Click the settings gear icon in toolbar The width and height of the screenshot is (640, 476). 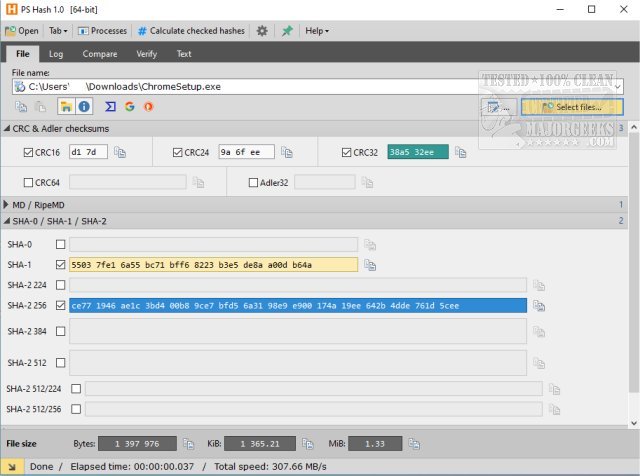pyautogui.click(x=262, y=31)
